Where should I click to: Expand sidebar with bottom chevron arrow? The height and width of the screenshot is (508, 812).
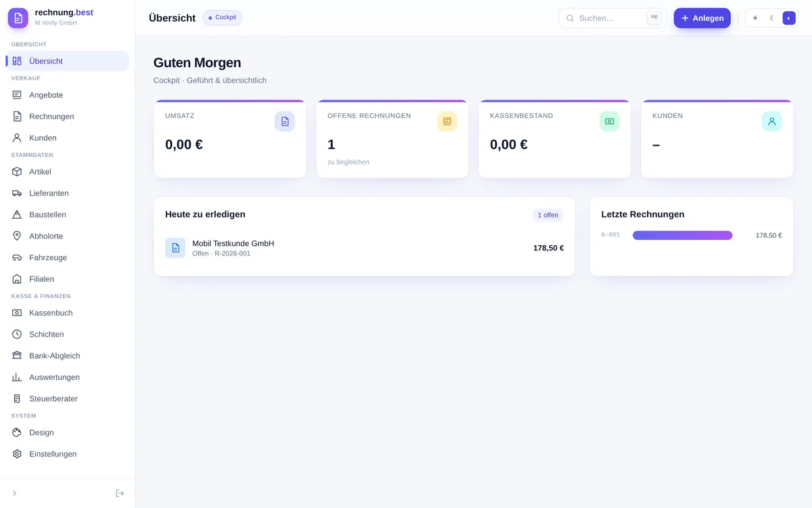point(15,493)
